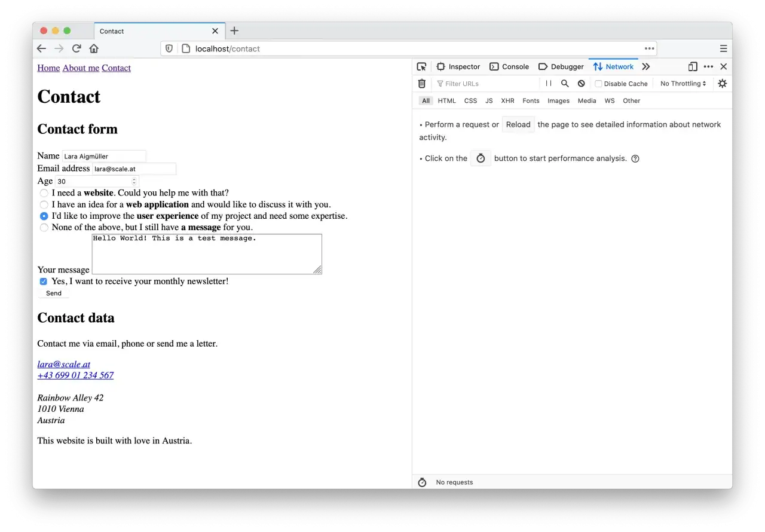Select the Network tab

point(613,66)
